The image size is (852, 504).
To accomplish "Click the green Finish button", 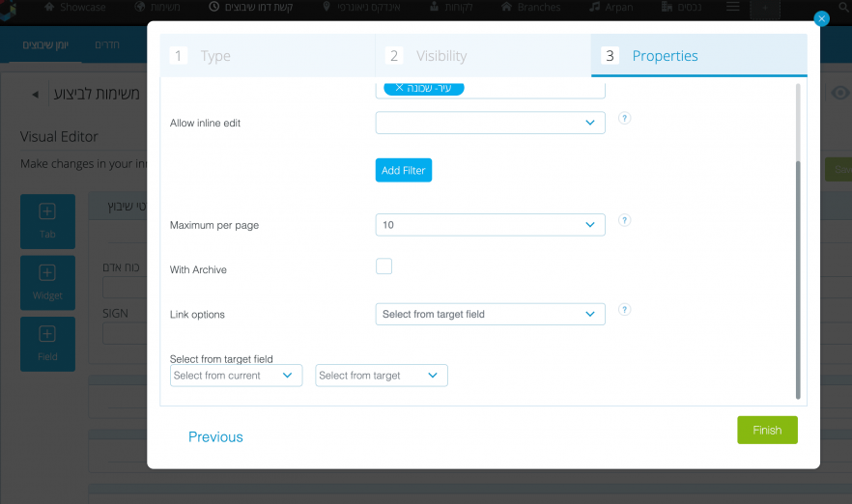I will pyautogui.click(x=767, y=431).
